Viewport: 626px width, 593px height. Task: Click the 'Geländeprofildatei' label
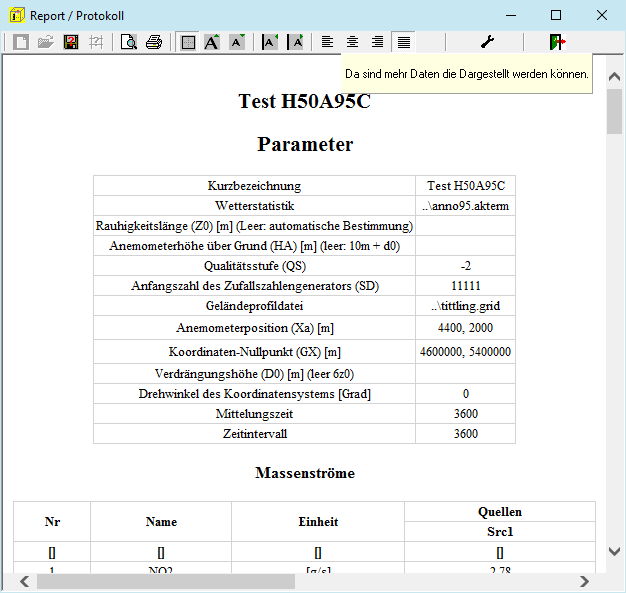(x=254, y=306)
